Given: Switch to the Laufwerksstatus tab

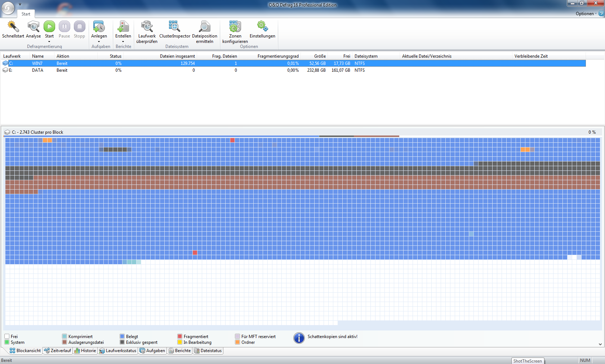Looking at the screenshot, I should (118, 351).
